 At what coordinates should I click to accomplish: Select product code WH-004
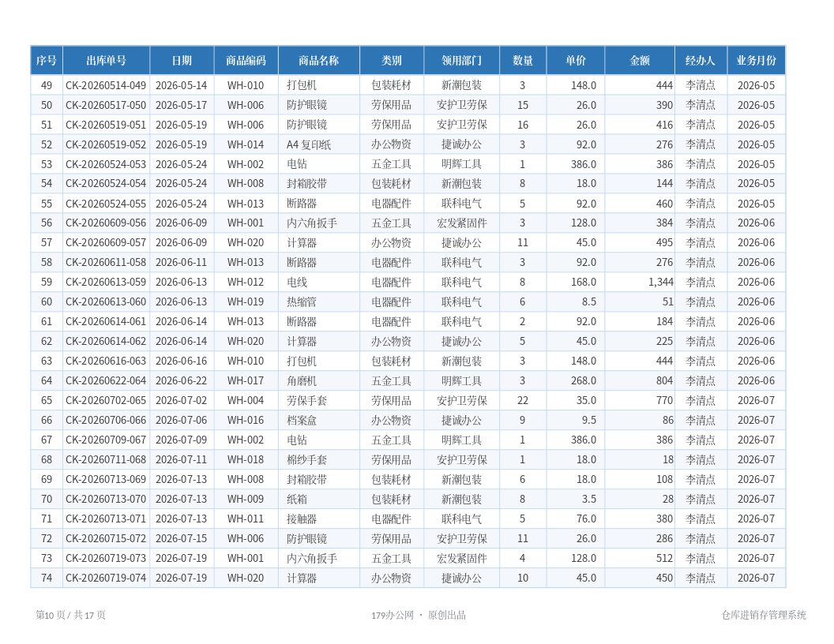click(x=246, y=401)
